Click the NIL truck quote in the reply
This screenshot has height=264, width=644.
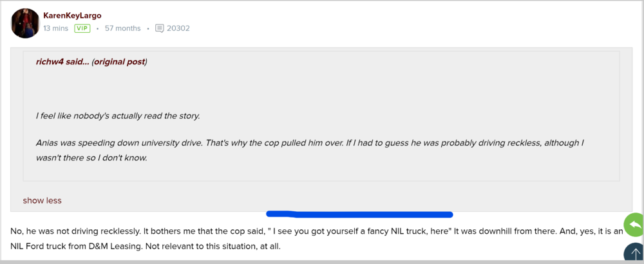point(361,231)
